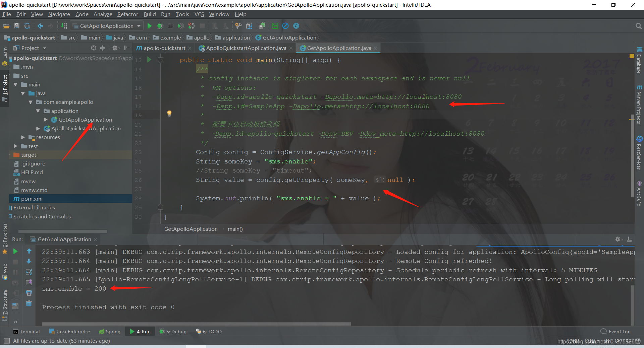Open project structure settings wrench icon
The height and width of the screenshot is (348, 644).
[x=238, y=26]
